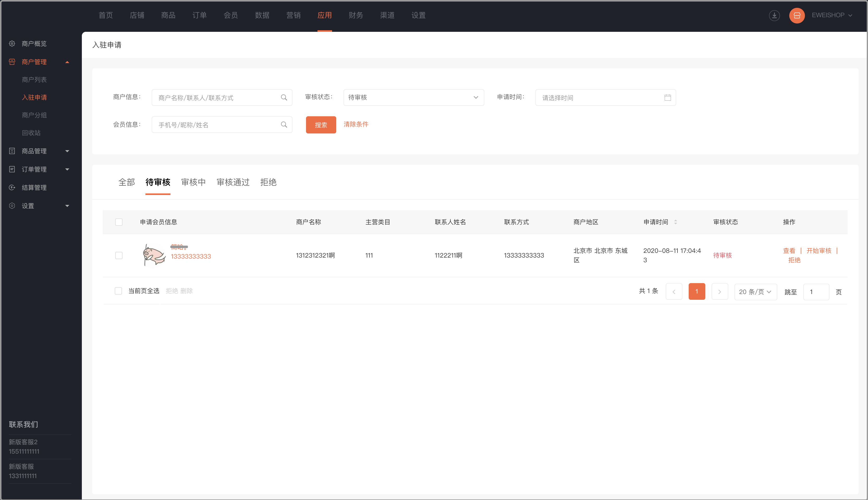Image resolution: width=868 pixels, height=500 pixels.
Task: Open the 20 条/页 page size dropdown
Action: [x=755, y=291]
